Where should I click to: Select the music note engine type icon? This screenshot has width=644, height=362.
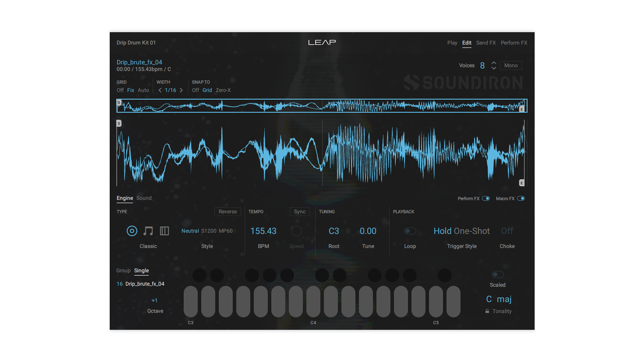pyautogui.click(x=148, y=231)
